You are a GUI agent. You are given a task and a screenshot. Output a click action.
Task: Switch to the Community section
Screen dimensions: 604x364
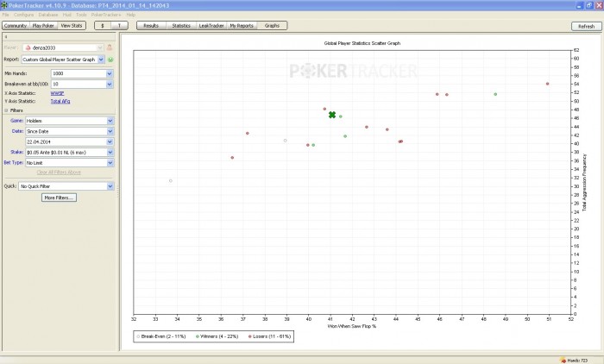[x=16, y=26]
